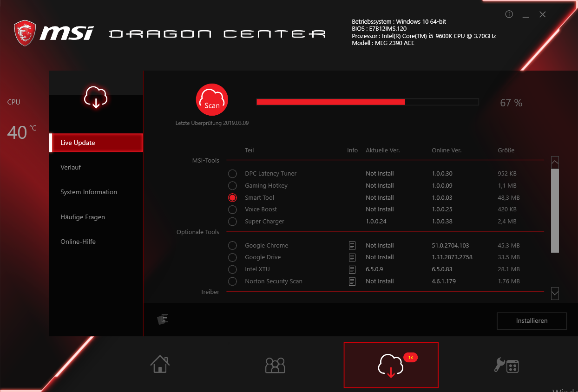Click the Voice Boost name text
578x392 pixels.
(261, 209)
